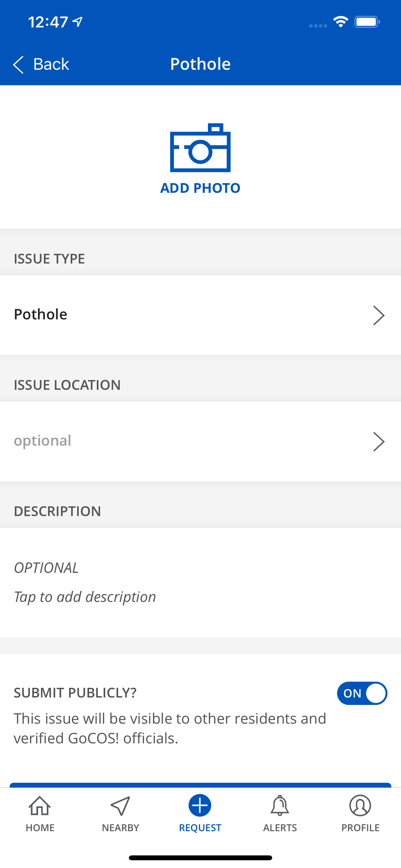The width and height of the screenshot is (401, 868).
Task: Tap the back chevron arrow icon
Action: click(x=18, y=64)
